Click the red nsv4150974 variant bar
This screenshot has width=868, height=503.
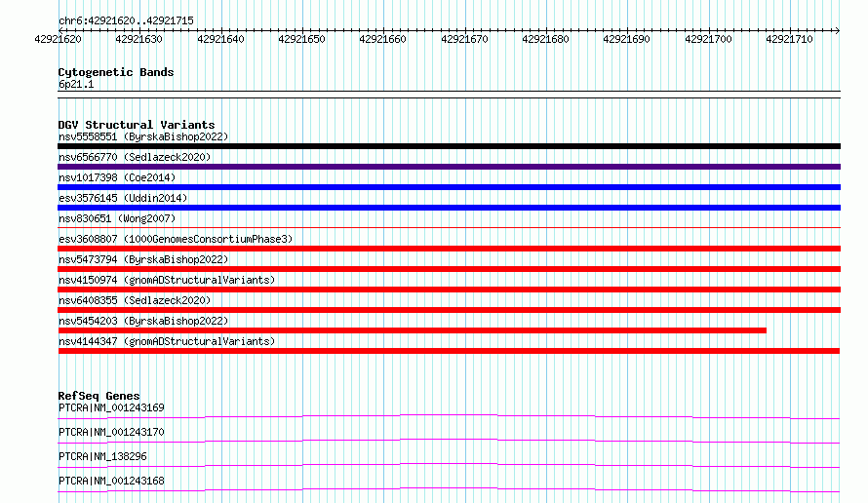pos(449,290)
